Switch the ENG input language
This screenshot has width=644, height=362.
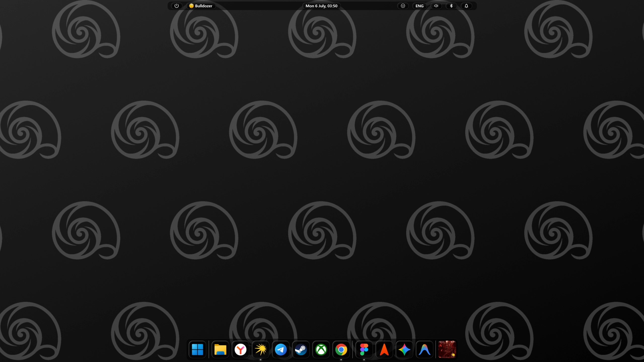pyautogui.click(x=419, y=6)
